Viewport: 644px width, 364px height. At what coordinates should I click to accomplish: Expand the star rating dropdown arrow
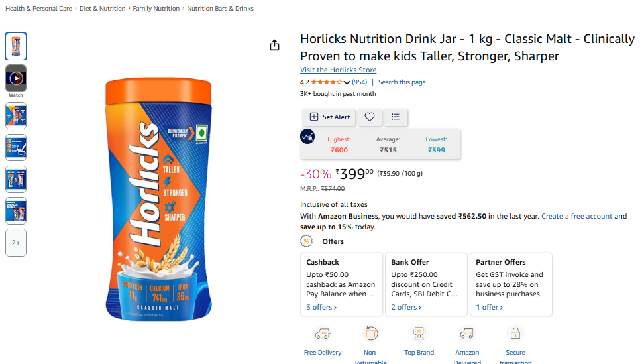347,82
